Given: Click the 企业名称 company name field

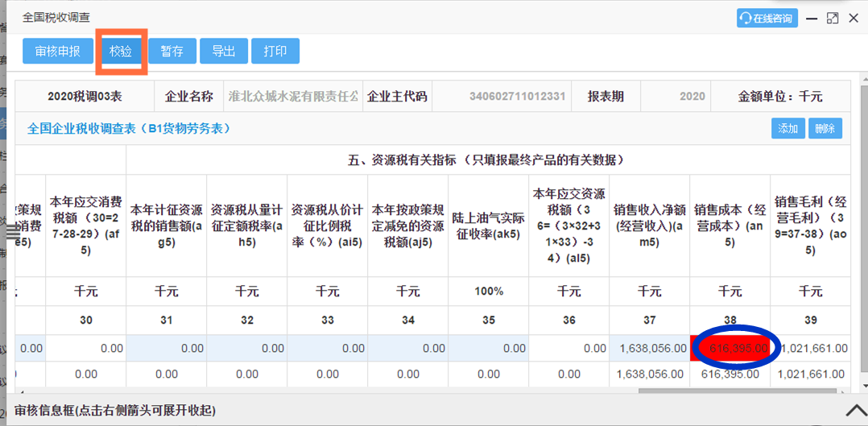Looking at the screenshot, I should click(x=292, y=96).
